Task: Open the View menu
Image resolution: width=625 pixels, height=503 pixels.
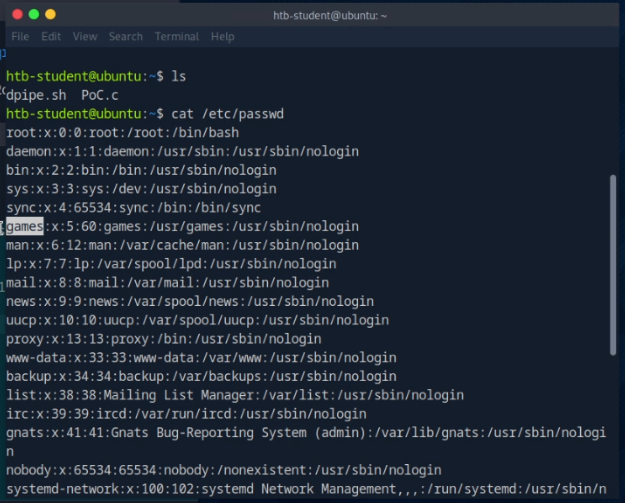Action: click(x=85, y=37)
